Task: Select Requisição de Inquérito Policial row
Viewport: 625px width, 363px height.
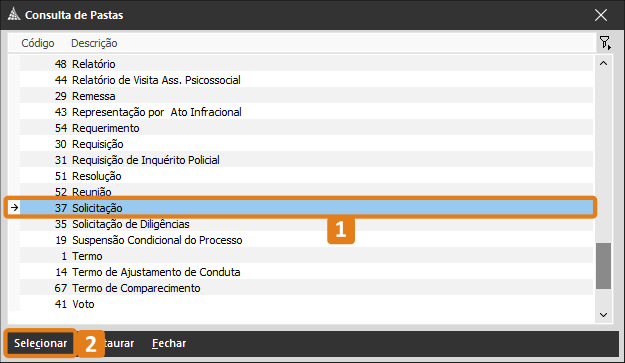Action: click(306, 160)
